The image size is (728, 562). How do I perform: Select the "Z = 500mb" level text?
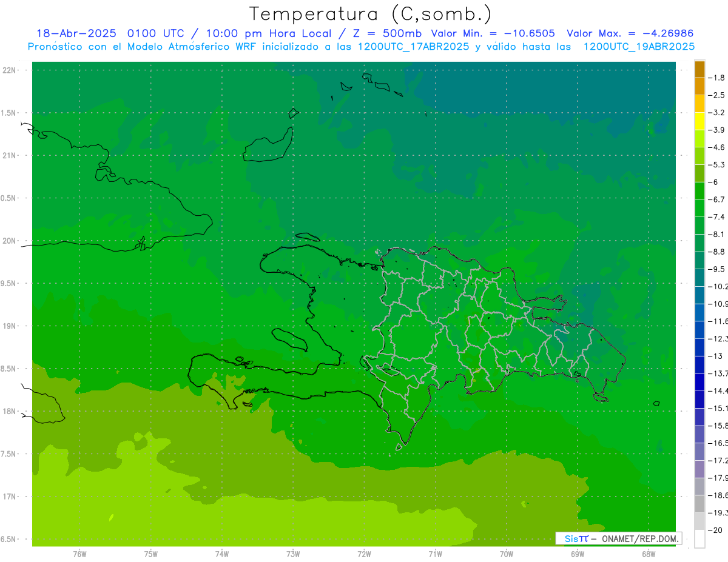pos(386,33)
